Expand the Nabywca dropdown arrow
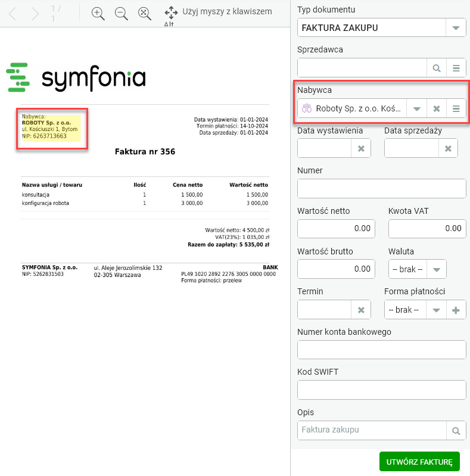 click(x=416, y=108)
